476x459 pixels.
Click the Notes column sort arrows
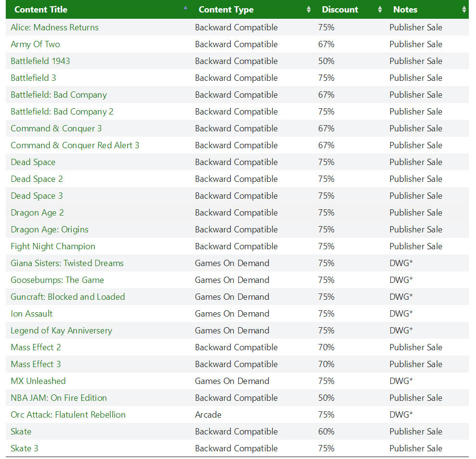point(464,10)
